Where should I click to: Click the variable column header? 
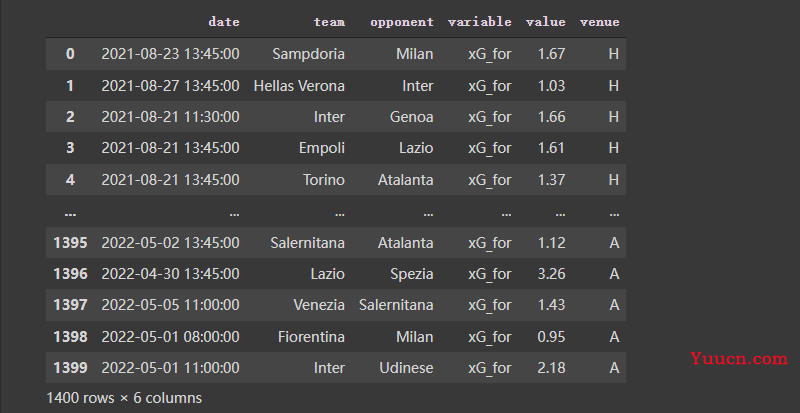(479, 22)
